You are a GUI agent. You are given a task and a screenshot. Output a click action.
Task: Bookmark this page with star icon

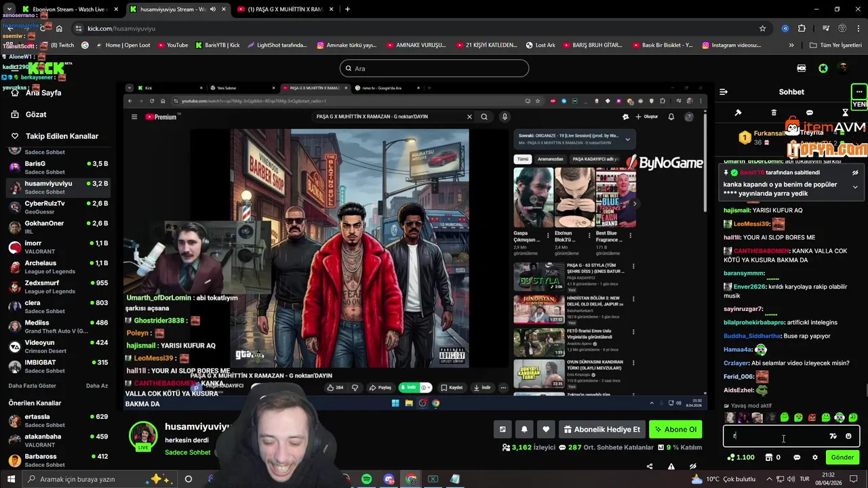tap(763, 28)
